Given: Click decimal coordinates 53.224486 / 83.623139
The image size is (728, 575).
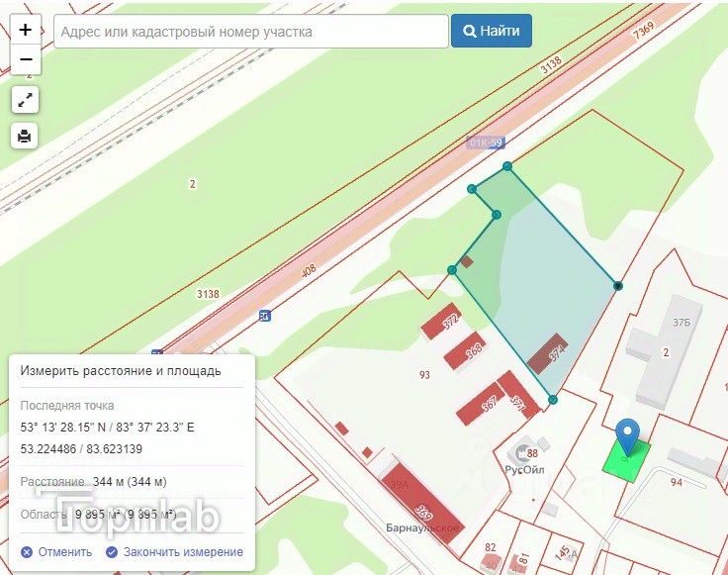Looking at the screenshot, I should click(x=81, y=449).
